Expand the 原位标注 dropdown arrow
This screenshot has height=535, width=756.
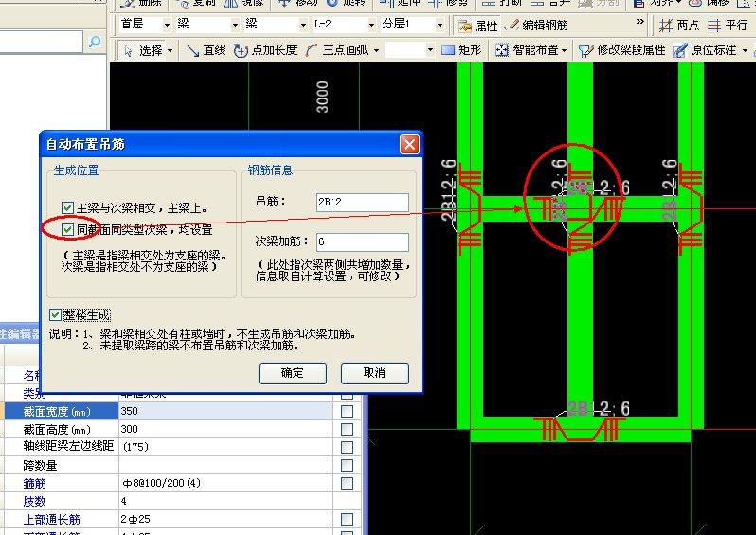point(745,50)
